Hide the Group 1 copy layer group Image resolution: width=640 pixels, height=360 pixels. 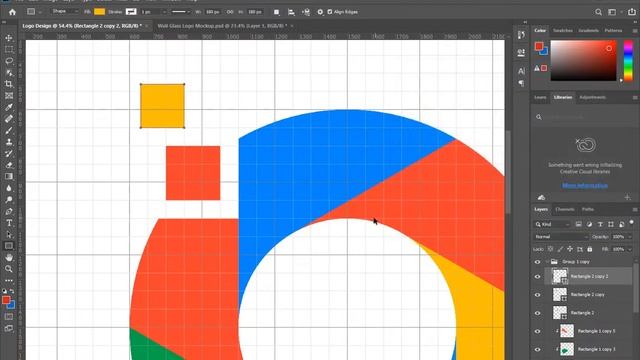tap(538, 262)
